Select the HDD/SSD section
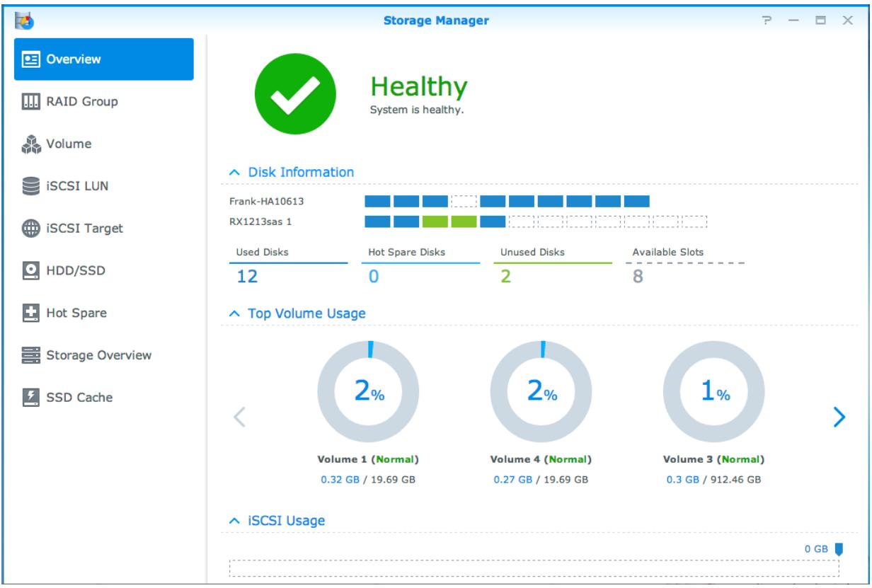 point(104,270)
